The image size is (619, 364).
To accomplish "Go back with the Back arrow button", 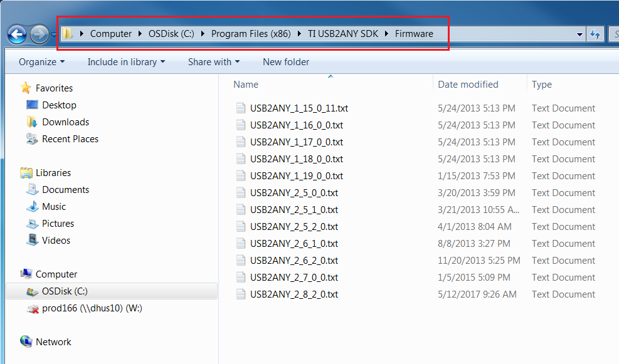I will click(x=17, y=34).
